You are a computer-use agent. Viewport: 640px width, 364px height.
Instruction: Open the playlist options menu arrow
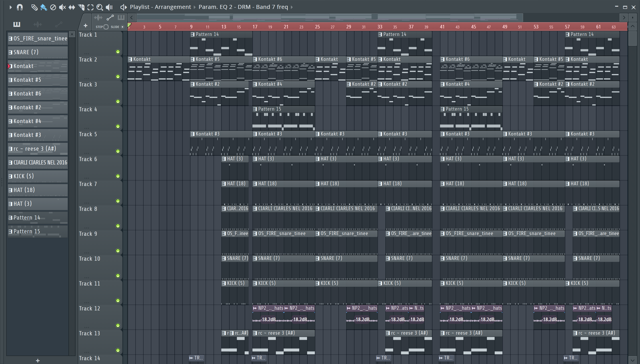pos(10,7)
